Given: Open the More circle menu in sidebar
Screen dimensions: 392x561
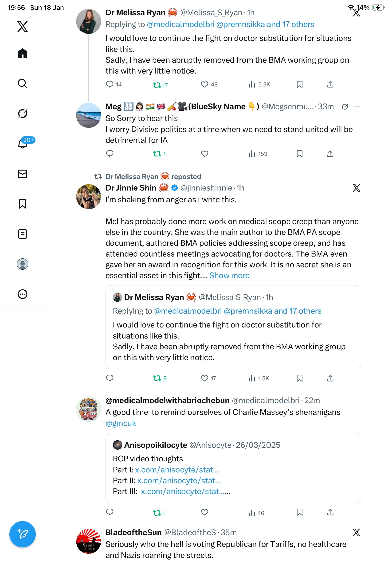Looking at the screenshot, I should (23, 294).
